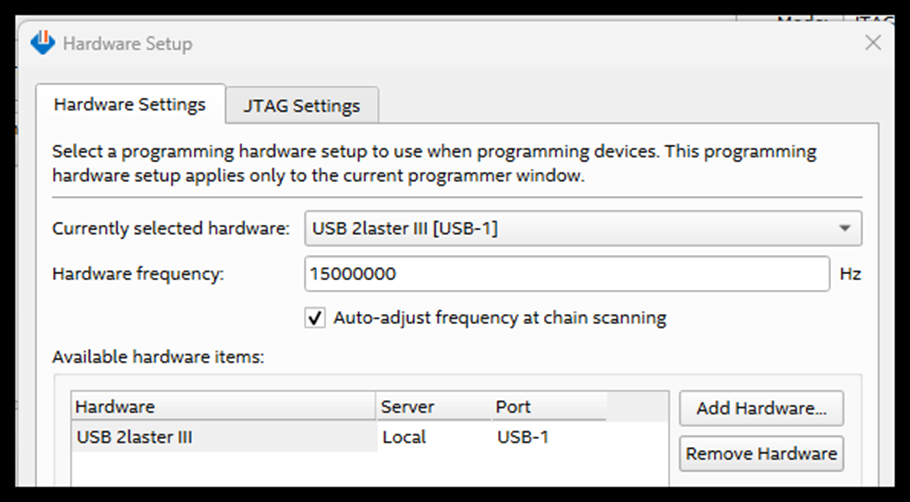Viewport: 910px width, 502px height.
Task: Click the Local server cell
Action: coord(404,437)
